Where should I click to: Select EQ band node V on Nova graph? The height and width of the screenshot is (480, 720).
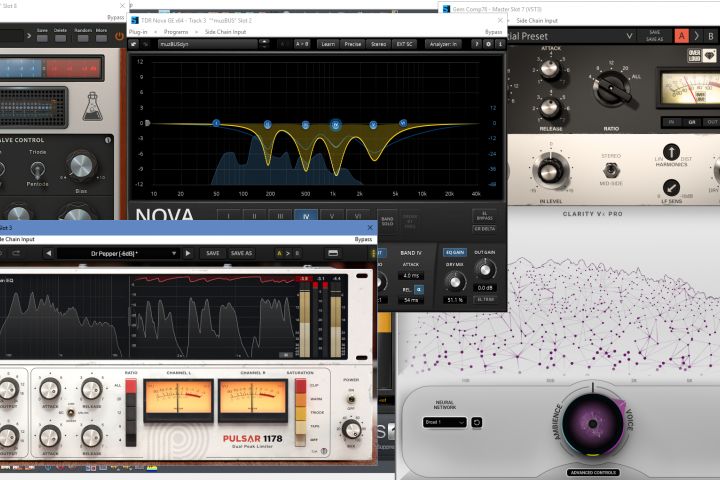point(373,124)
